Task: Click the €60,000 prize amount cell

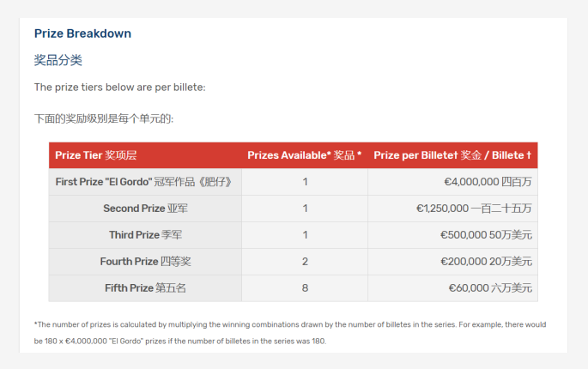Action: coord(452,288)
